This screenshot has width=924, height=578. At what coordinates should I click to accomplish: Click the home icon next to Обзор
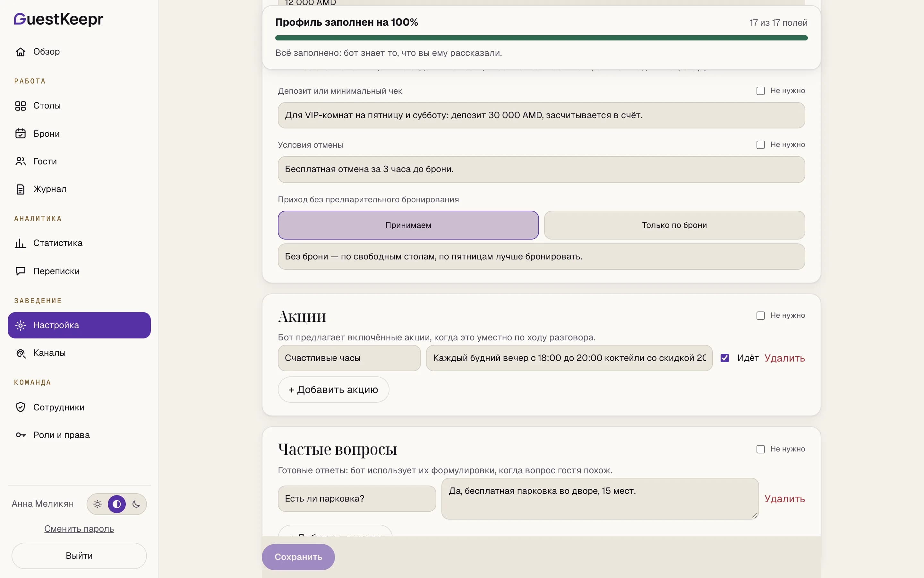[21, 52]
